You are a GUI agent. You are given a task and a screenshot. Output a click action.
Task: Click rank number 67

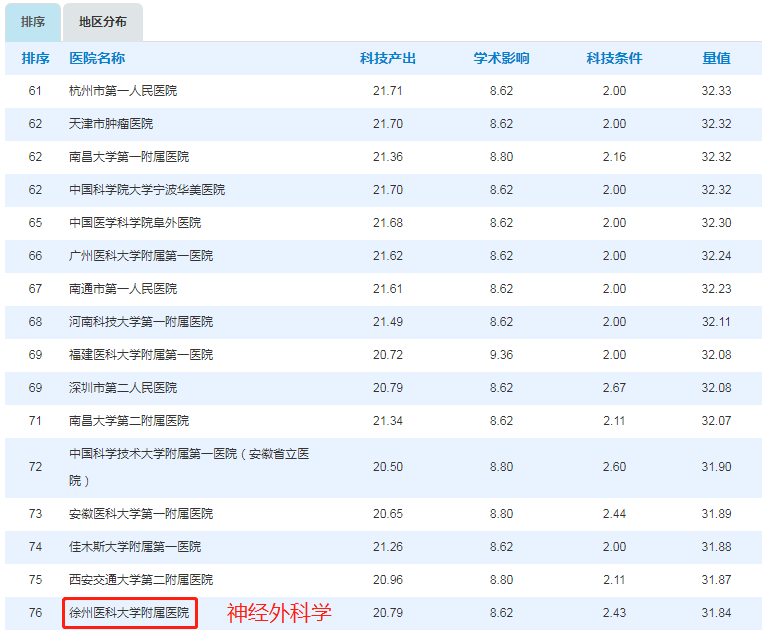coord(35,289)
